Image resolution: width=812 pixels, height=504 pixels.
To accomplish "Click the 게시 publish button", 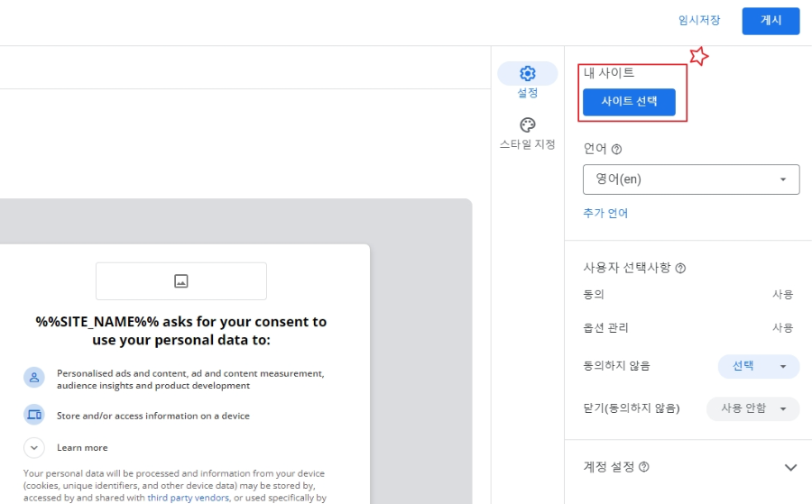I will tap(770, 21).
